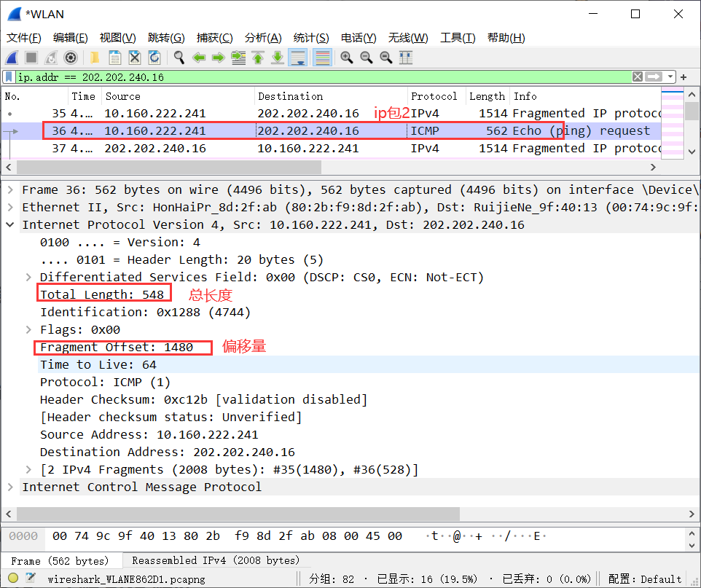Image resolution: width=701 pixels, height=588 pixels.
Task: Sort by Info column header
Action: (x=585, y=96)
